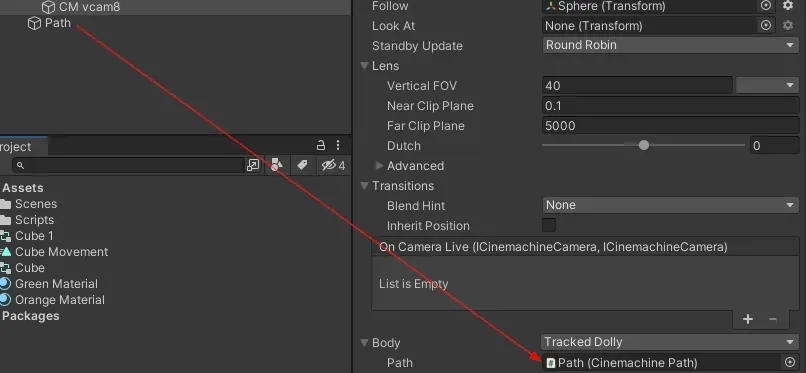
Task: Open the Blend Hint dropdown
Action: pyautogui.click(x=670, y=205)
